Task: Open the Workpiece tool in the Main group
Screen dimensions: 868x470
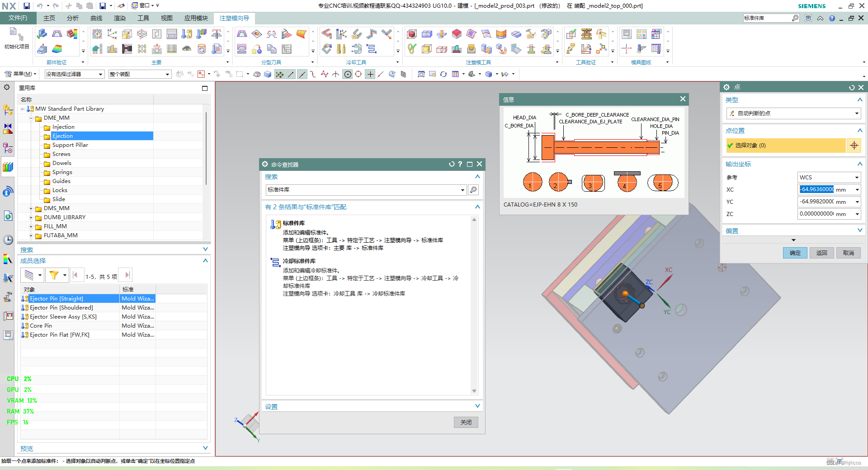Action: pos(127,34)
